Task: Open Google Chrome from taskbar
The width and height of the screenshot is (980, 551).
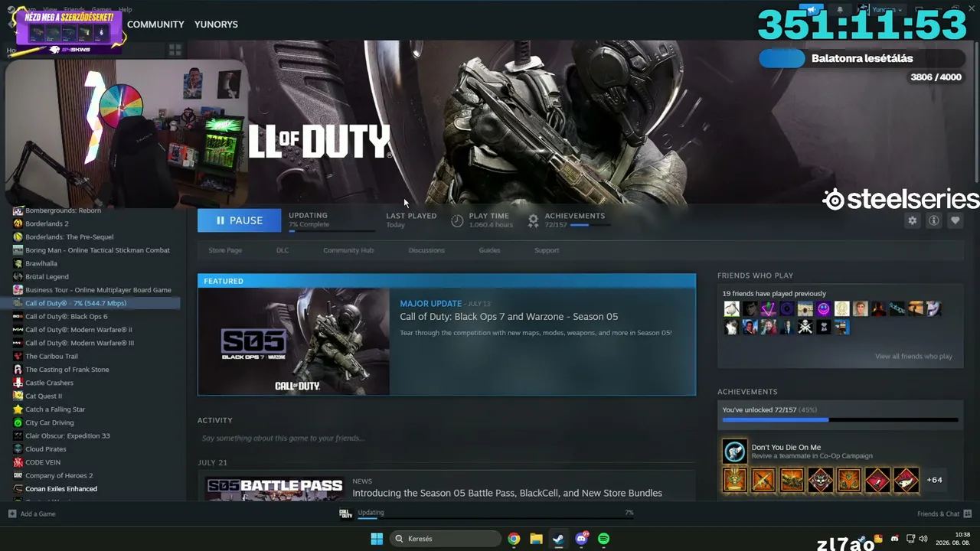Action: pyautogui.click(x=514, y=539)
